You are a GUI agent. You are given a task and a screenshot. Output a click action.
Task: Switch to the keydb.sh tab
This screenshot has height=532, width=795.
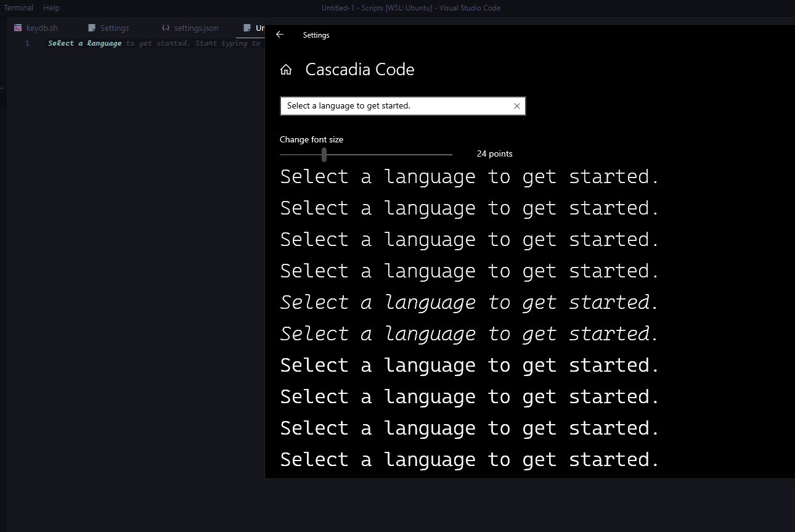tap(41, 28)
